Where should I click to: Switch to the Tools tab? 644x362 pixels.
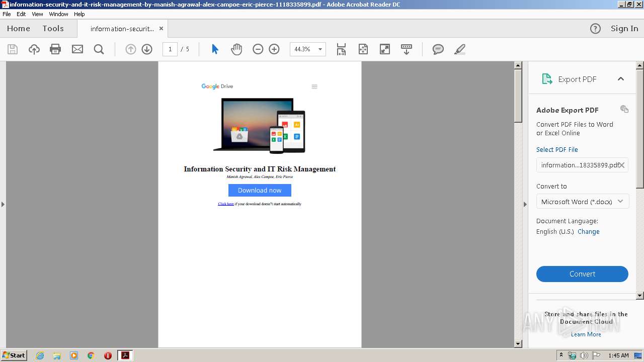53,29
